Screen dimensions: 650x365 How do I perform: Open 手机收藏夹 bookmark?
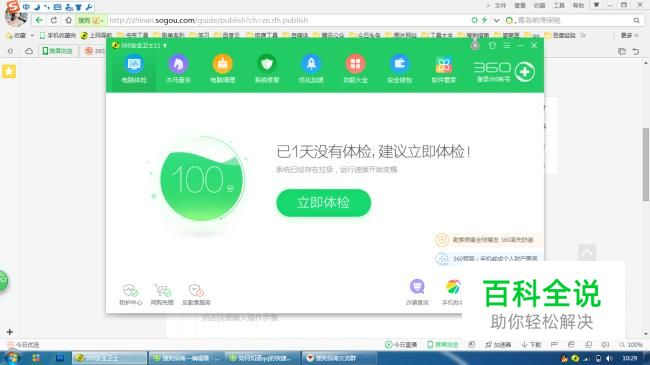58,35
